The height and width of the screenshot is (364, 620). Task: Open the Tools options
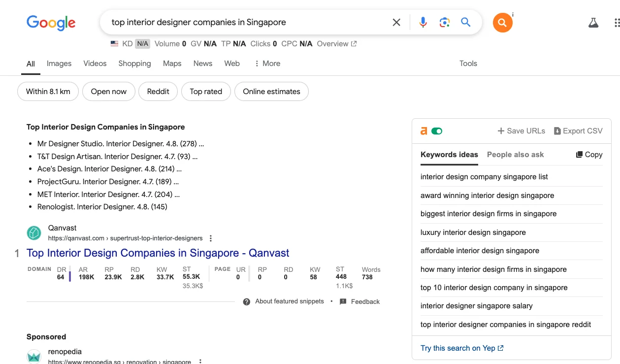tap(468, 64)
